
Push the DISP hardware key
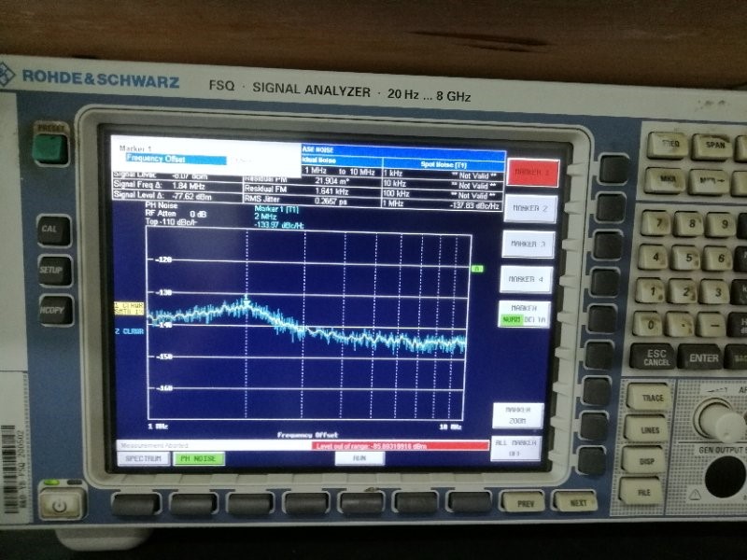[643, 460]
